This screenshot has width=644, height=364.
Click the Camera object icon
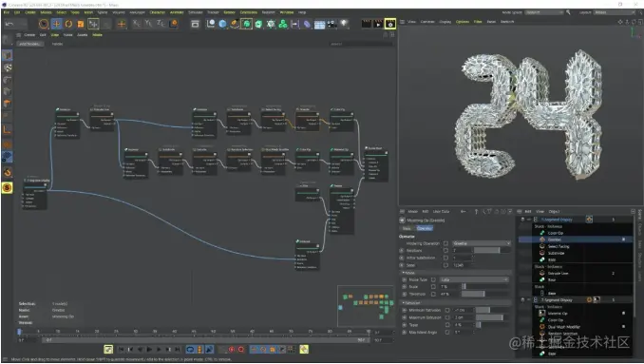[331, 24]
